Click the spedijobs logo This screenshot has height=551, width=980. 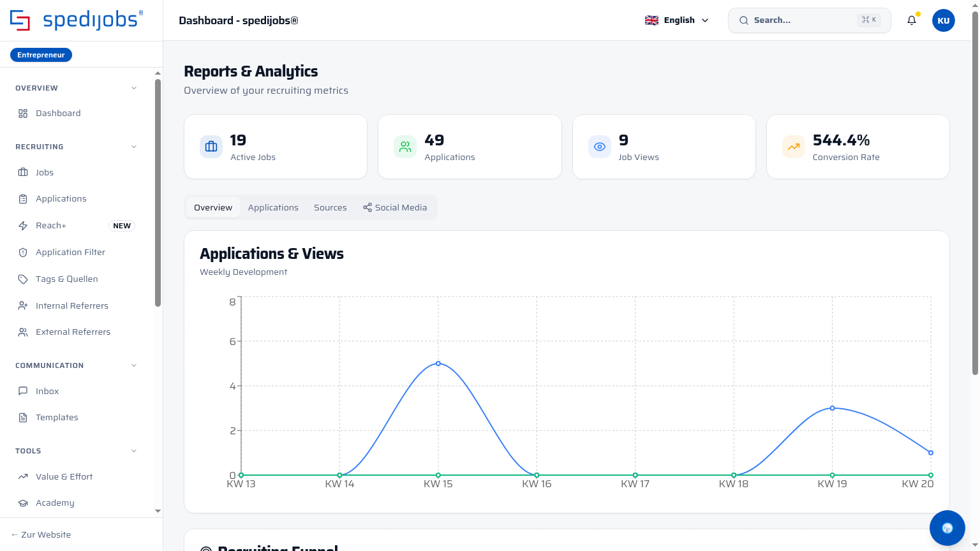77,20
